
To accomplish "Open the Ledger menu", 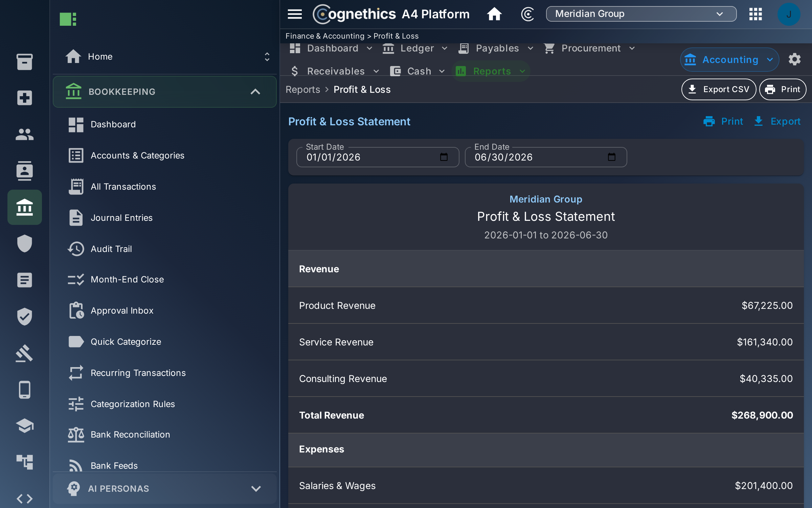I will (415, 48).
